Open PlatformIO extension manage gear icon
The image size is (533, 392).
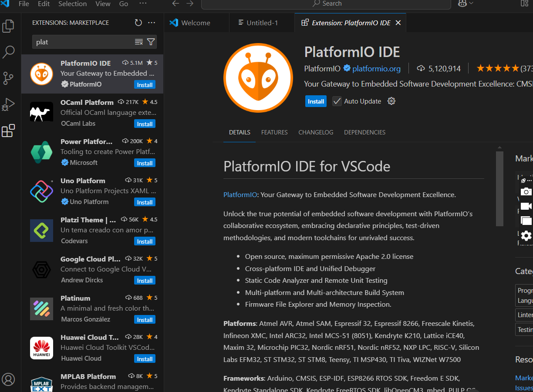pyautogui.click(x=391, y=101)
